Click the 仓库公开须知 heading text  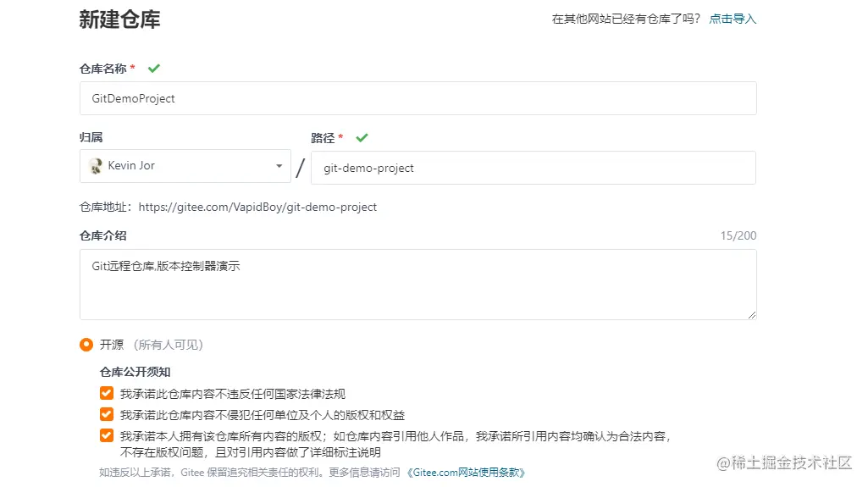click(135, 372)
